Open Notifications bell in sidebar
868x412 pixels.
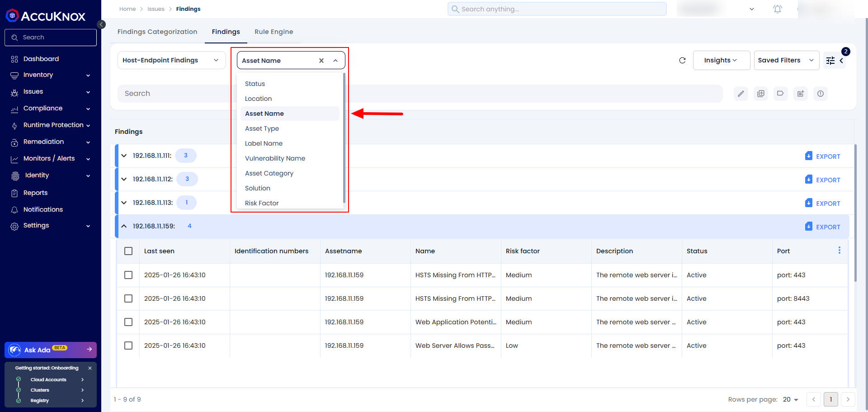click(14, 210)
